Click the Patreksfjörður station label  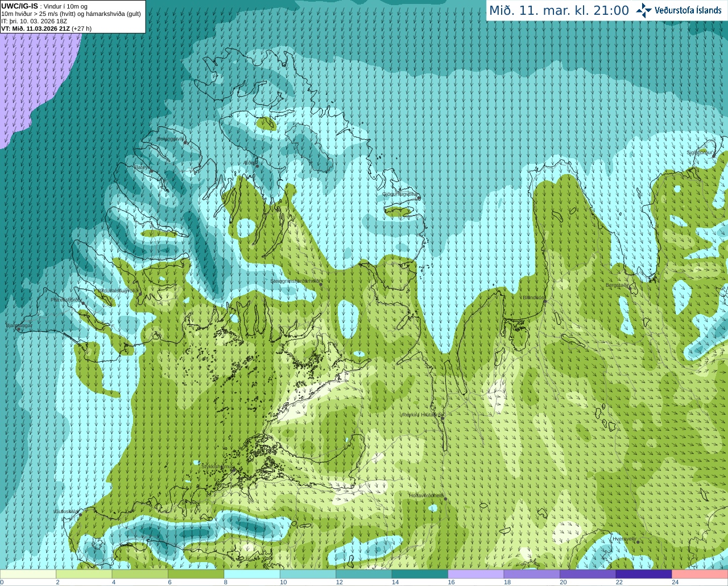[66, 299]
